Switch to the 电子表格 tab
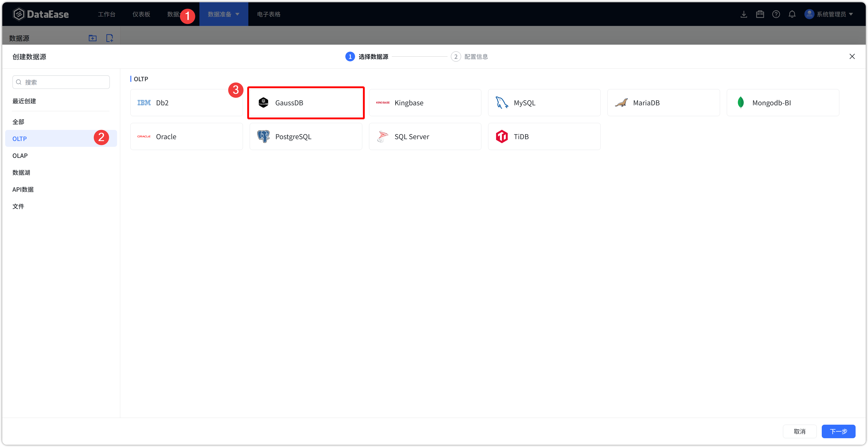Viewport: 868px width, 447px height. tap(269, 14)
